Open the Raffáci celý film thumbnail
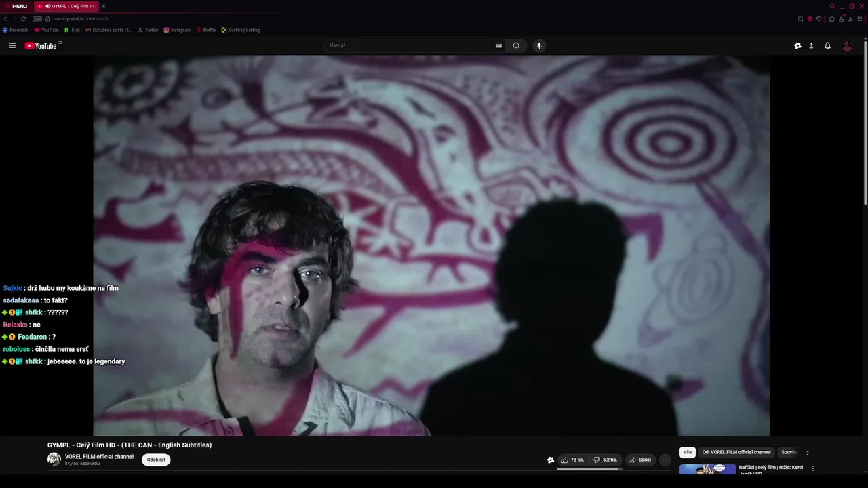868x488 pixels. 707,469
